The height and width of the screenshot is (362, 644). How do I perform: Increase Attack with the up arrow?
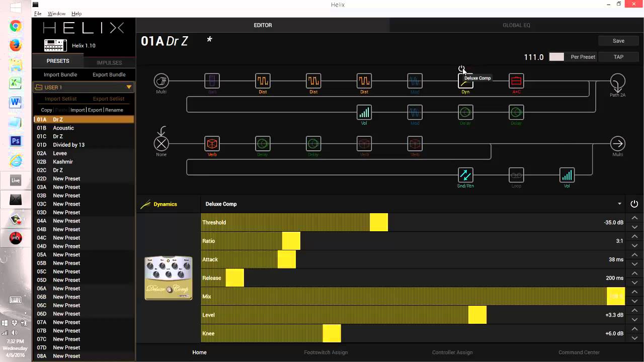(634, 255)
